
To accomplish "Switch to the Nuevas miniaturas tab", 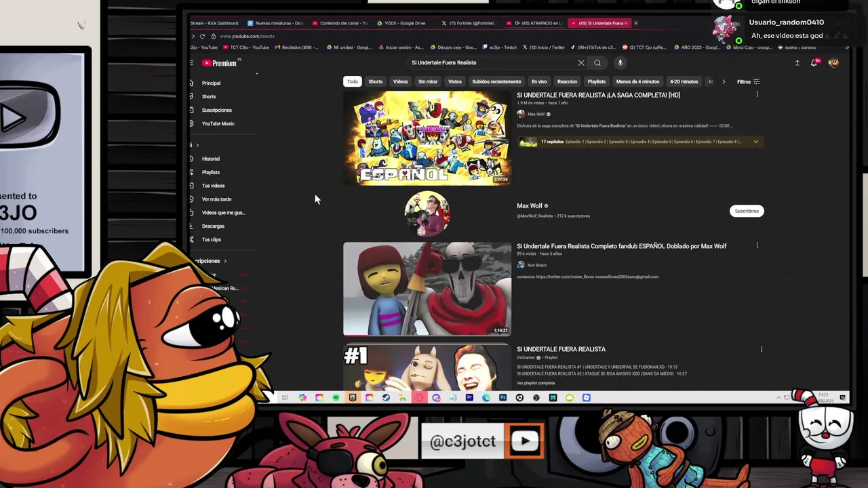I will 275,23.
